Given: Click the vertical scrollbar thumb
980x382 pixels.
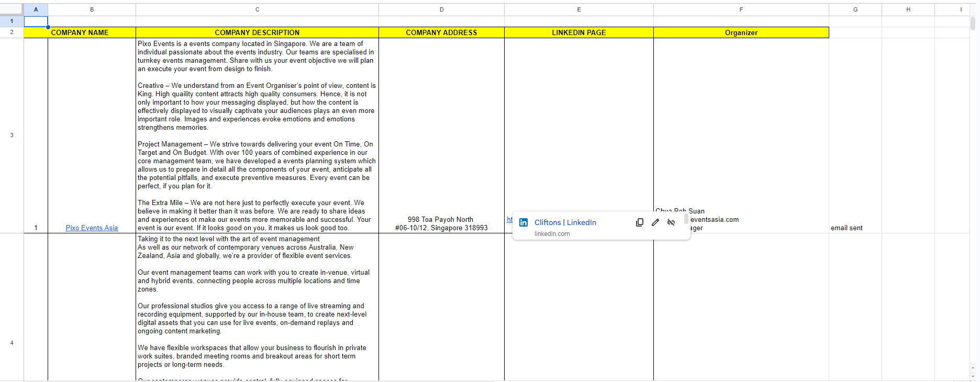Looking at the screenshot, I should coord(973,24).
